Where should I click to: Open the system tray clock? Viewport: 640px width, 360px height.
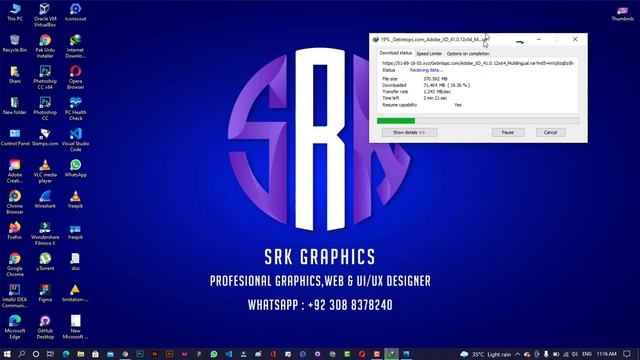(607, 354)
